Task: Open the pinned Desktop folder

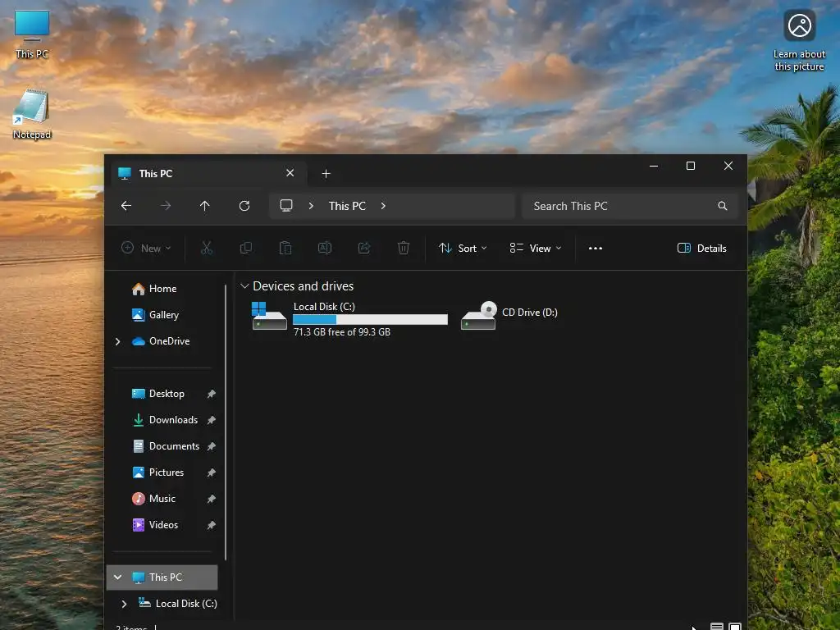Action: pos(167,394)
